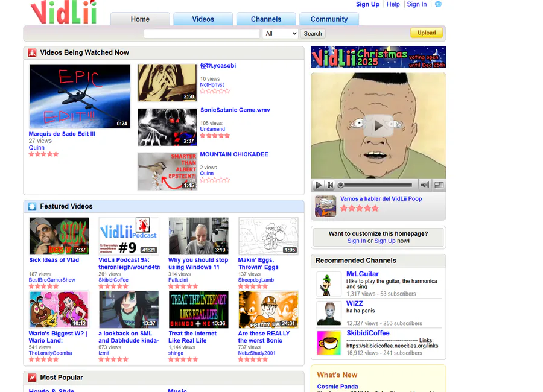Open WIZZ channel avatar
Viewport: 543px width, 392px height.
tap(329, 313)
